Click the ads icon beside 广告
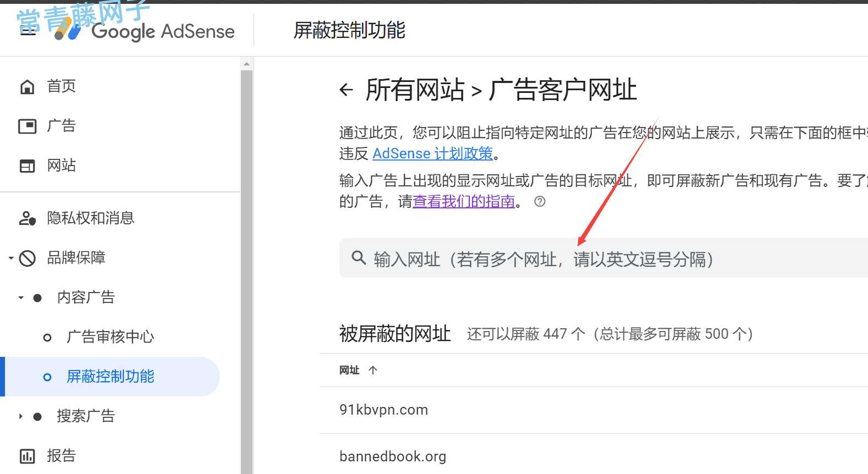This screenshot has height=474, width=868. [x=27, y=126]
